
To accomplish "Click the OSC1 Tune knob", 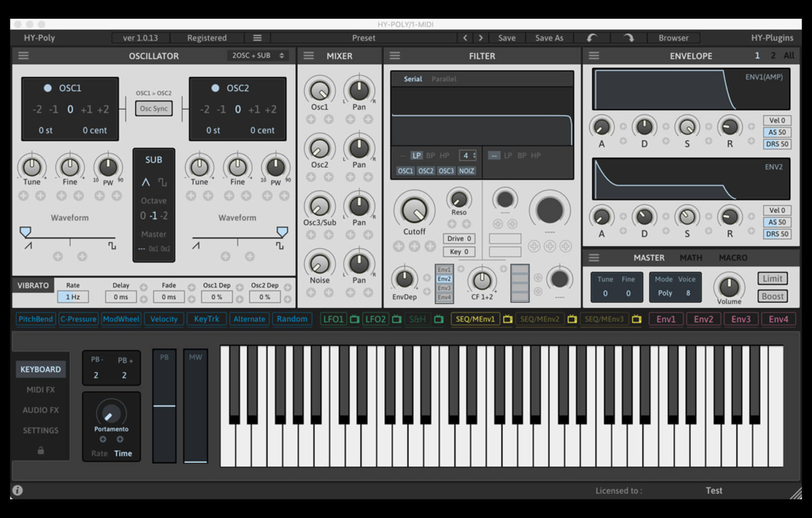I will [x=32, y=167].
